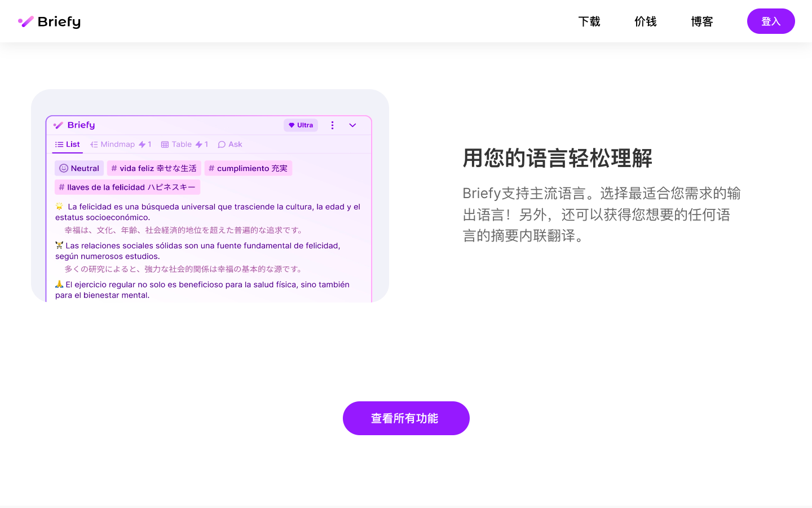Go to the 价钱 pricing page
This screenshot has height=508, width=812.
645,21
